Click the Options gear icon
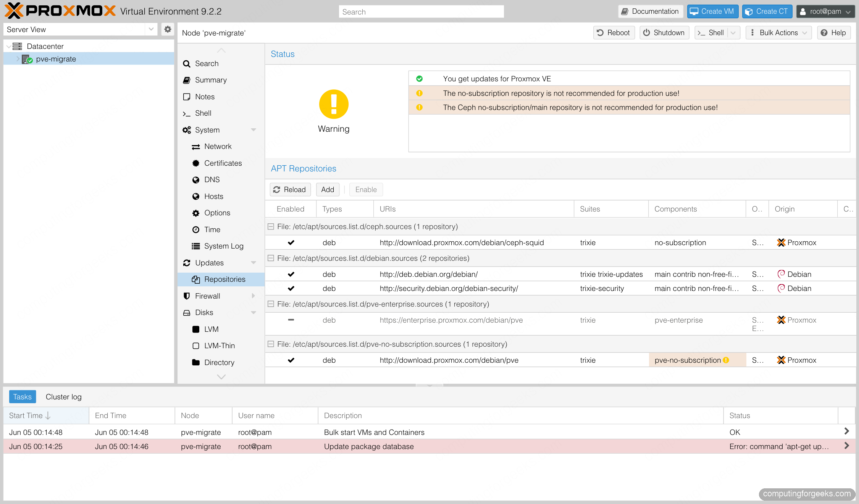Screen dimensions: 859x504 196,213
